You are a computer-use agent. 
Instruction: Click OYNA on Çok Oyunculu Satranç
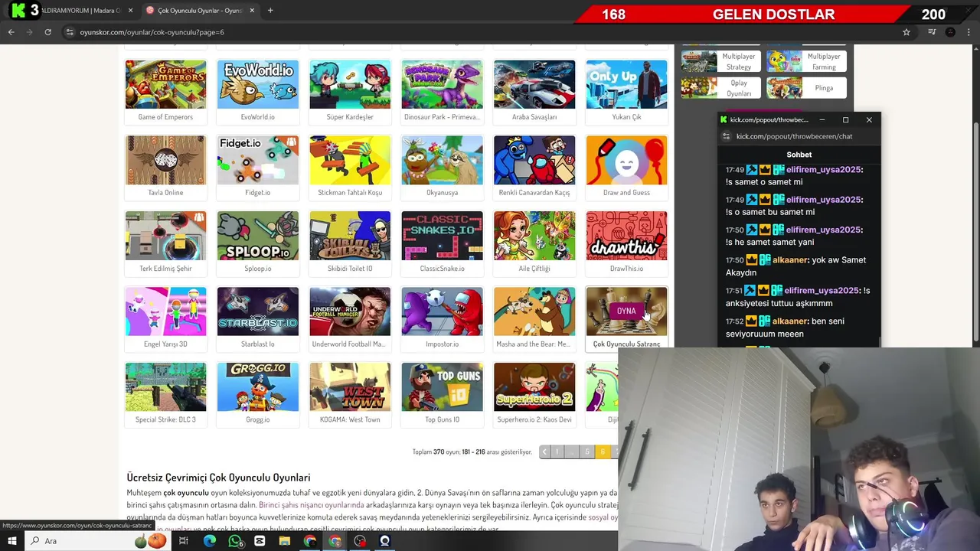(626, 311)
